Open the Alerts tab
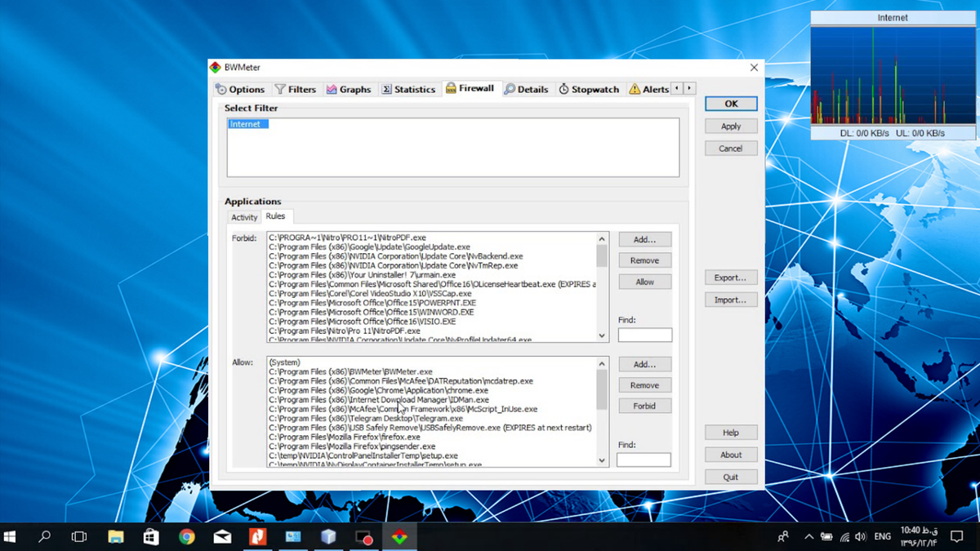The image size is (980, 551). coord(648,89)
